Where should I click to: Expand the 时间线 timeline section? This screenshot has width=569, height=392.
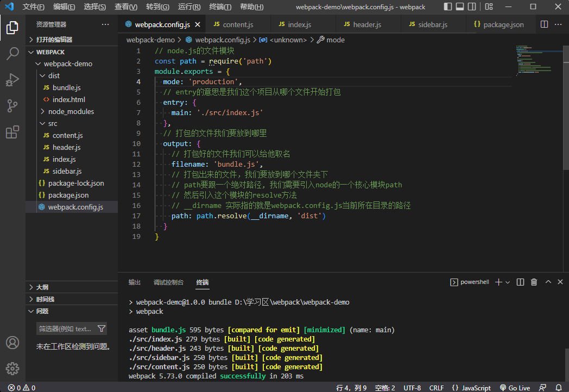click(72, 299)
